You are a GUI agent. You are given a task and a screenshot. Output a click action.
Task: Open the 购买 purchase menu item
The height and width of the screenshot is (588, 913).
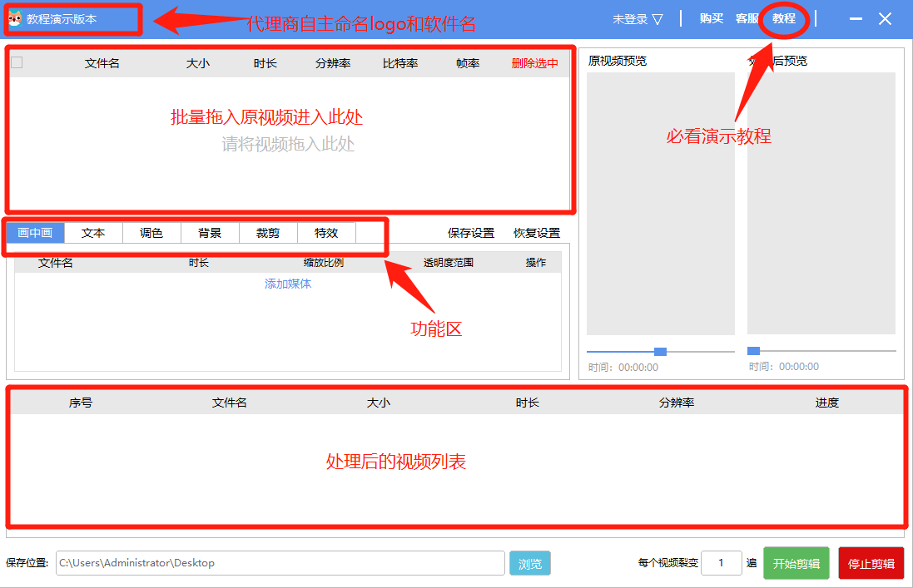tap(711, 18)
